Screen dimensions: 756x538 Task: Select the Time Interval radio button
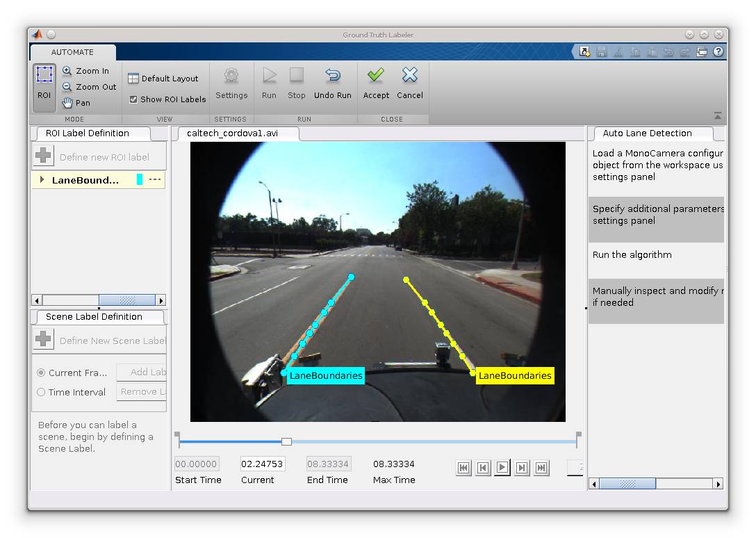pos(42,392)
